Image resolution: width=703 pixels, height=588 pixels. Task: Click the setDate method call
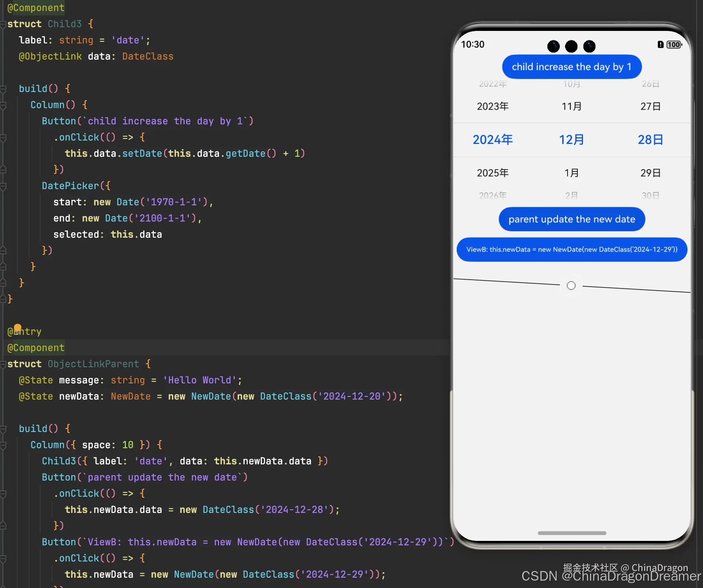pos(142,153)
